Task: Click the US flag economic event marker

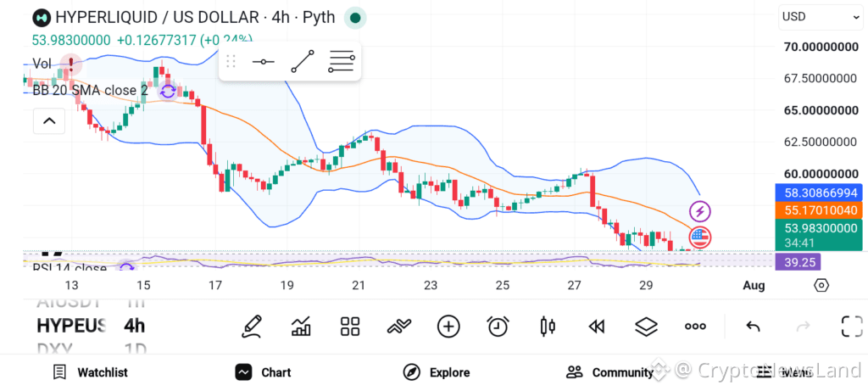Action: coord(699,237)
